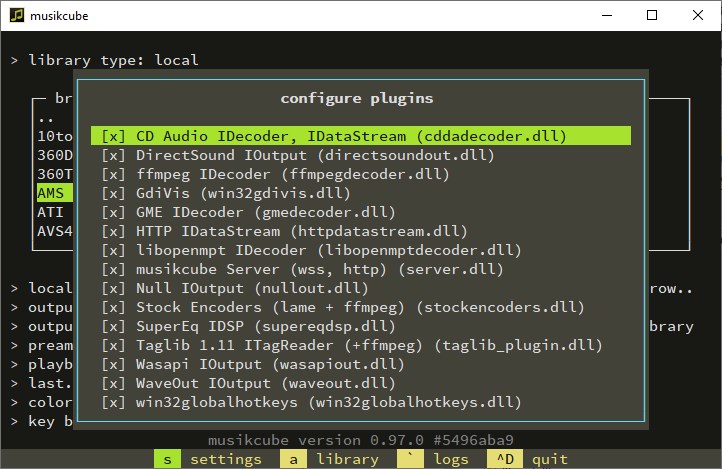
Task: Toggle the GdiVis visualizer plugin
Action: 113,193
